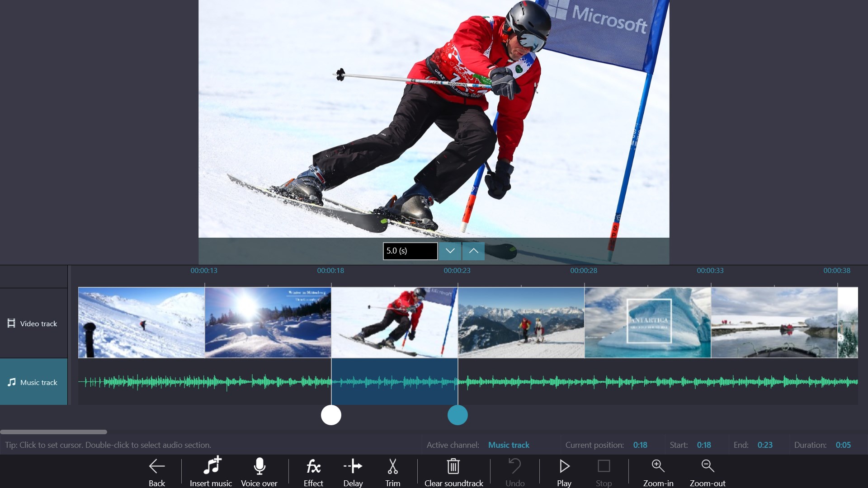Select the Insert music tool

tap(211, 471)
